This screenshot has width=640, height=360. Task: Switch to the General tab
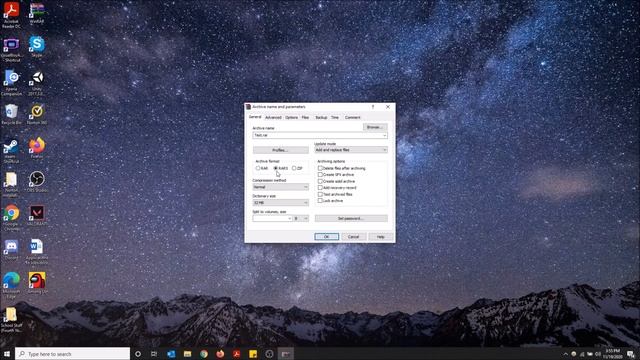(255, 117)
